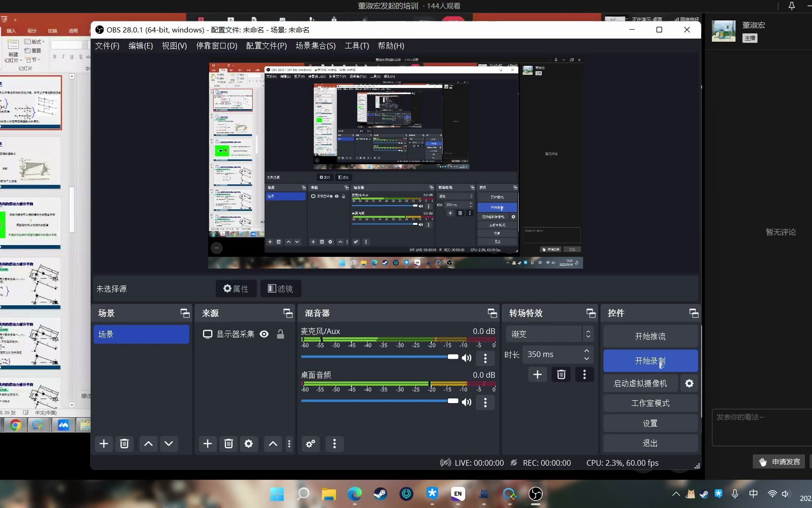Undock the 混音器 panel
The width and height of the screenshot is (812, 508).
coord(492,313)
